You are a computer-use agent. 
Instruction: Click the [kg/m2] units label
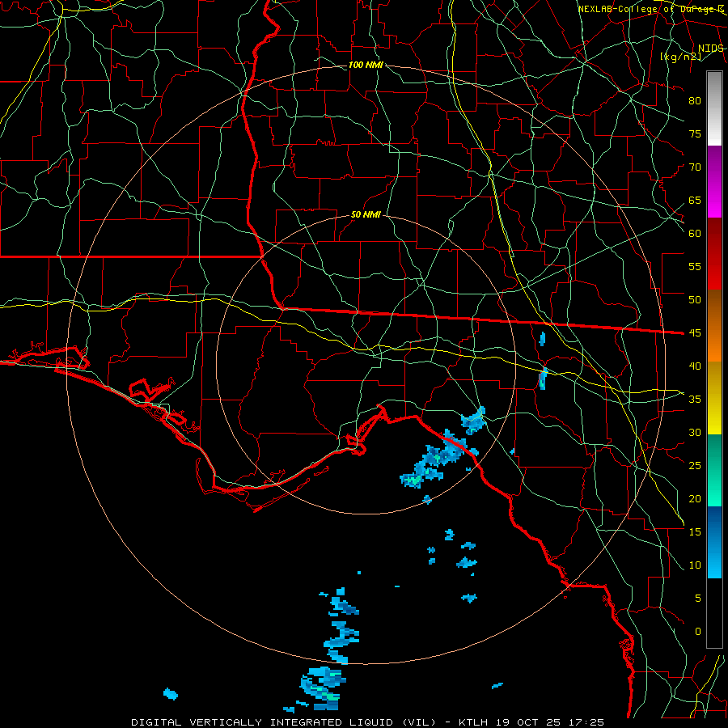pyautogui.click(x=680, y=57)
